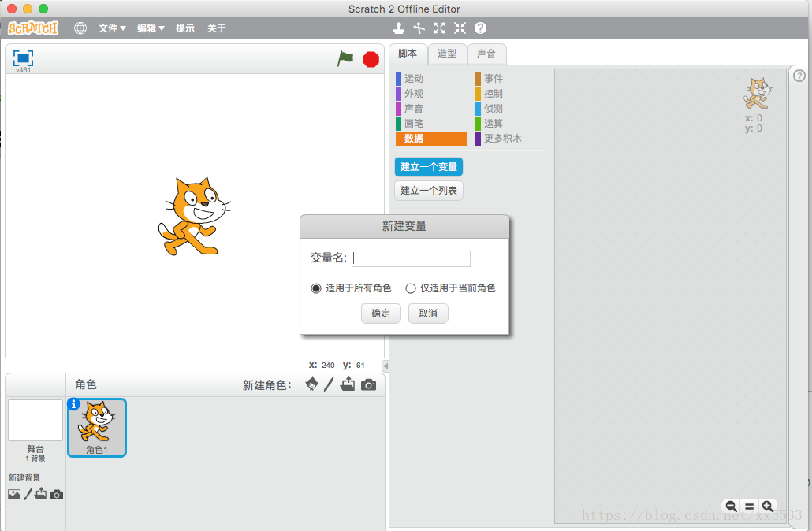812x531 pixels.
Task: Choose backdrop from library
Action: point(14,494)
